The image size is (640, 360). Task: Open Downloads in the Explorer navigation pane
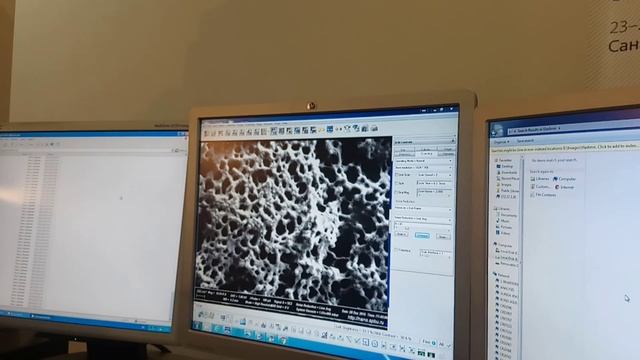(x=508, y=172)
